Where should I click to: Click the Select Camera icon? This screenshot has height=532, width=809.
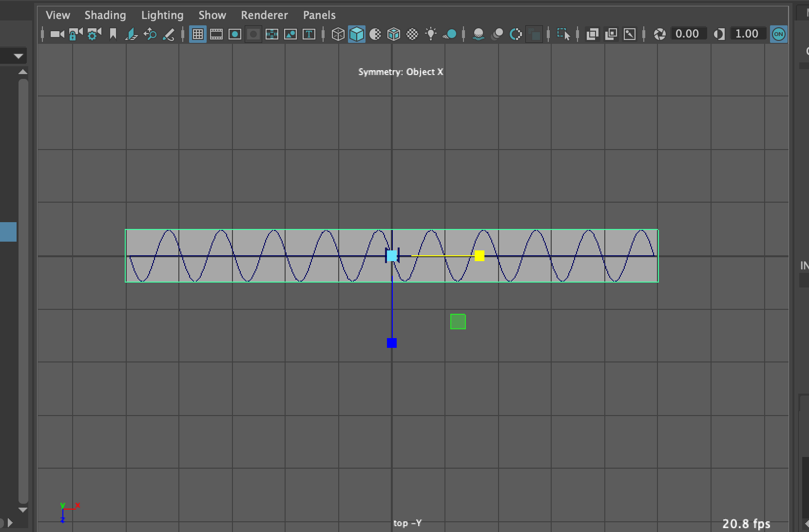(x=58, y=34)
